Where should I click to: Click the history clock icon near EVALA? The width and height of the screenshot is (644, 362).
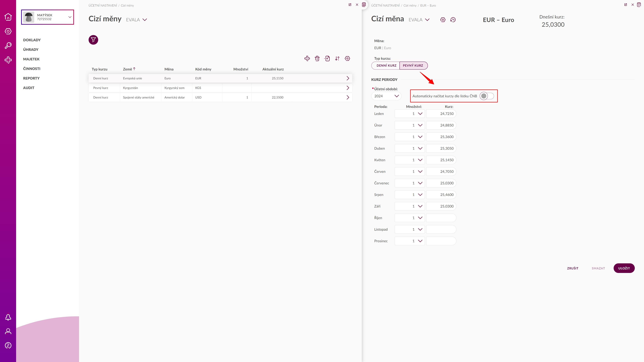pos(453,20)
